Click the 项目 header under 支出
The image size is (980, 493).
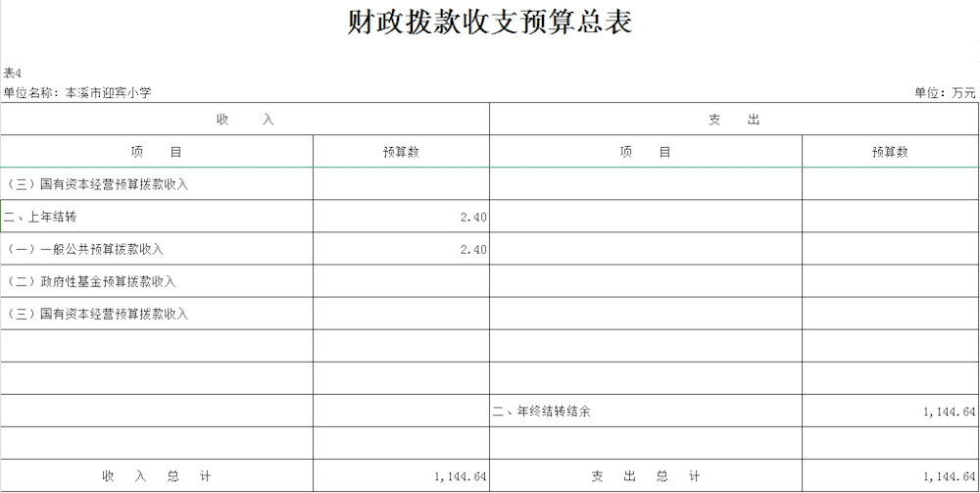[646, 152]
